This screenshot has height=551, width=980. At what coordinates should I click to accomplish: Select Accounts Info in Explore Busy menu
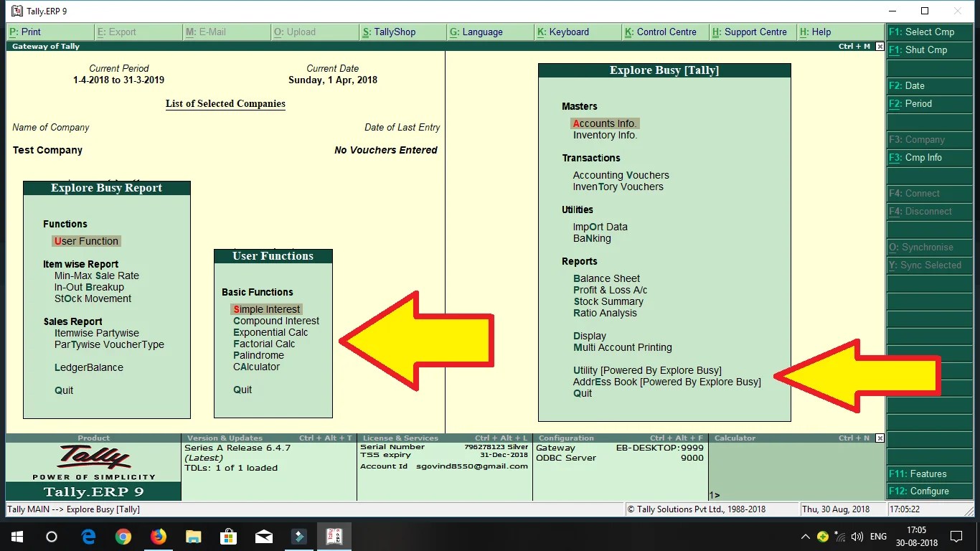pos(605,123)
